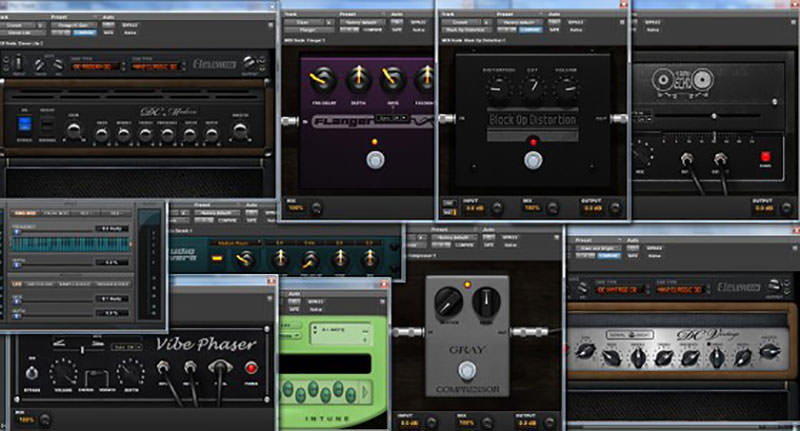Adjust the Gain knob on DC Modern amp
Screen dimensions: 800x431
pos(74,131)
